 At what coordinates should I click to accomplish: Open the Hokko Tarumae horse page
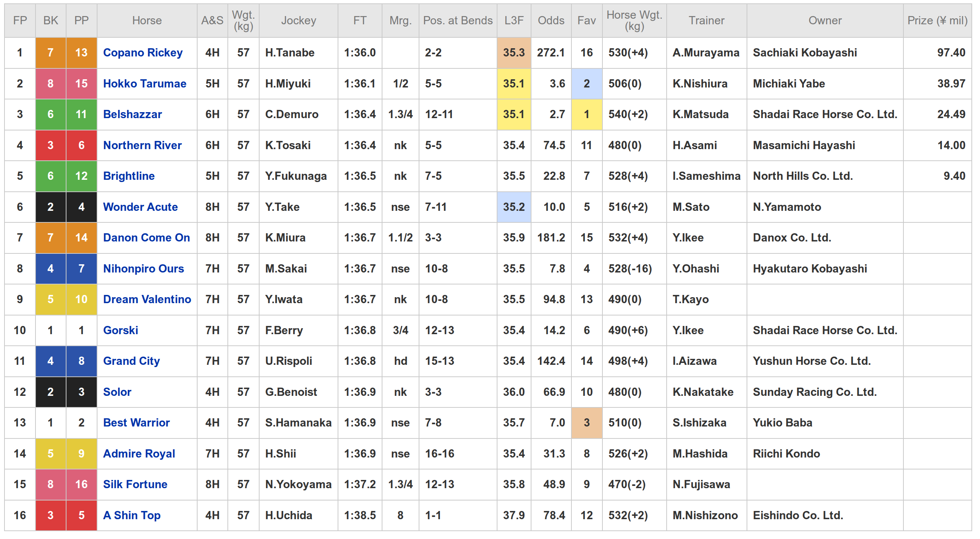[145, 83]
